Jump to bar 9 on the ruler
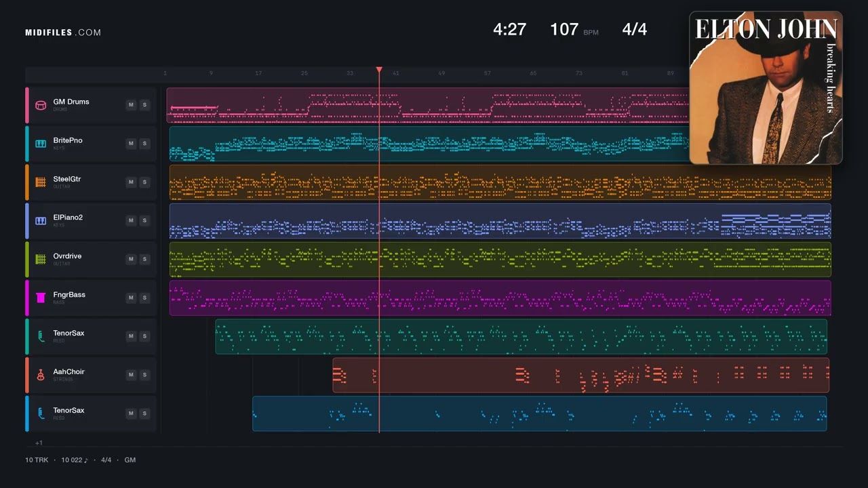 211,73
